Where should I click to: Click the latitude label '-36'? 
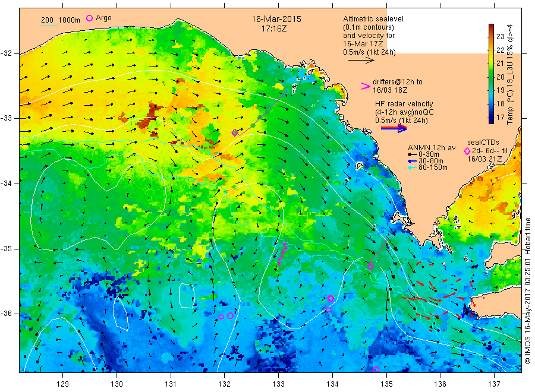tap(7, 314)
